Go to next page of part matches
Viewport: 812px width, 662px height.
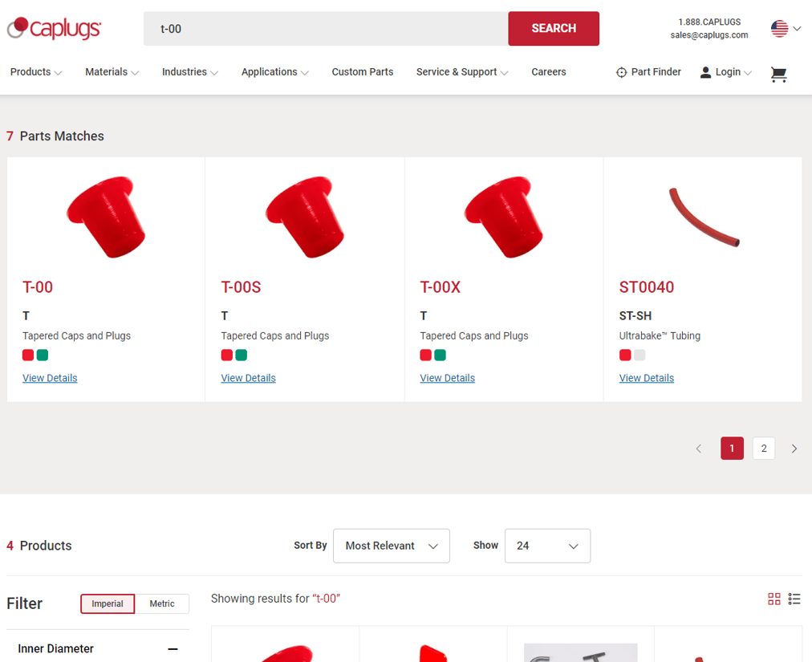(x=794, y=449)
